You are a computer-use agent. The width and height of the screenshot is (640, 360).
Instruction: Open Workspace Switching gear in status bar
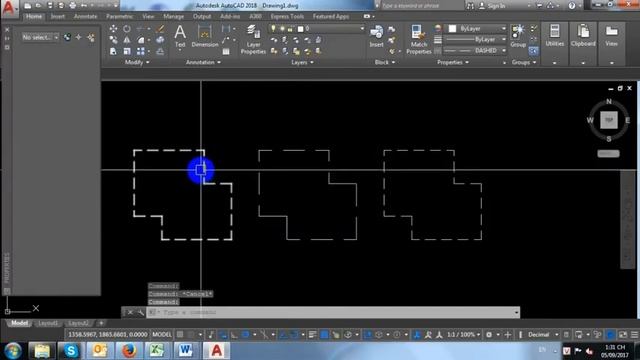click(x=489, y=335)
